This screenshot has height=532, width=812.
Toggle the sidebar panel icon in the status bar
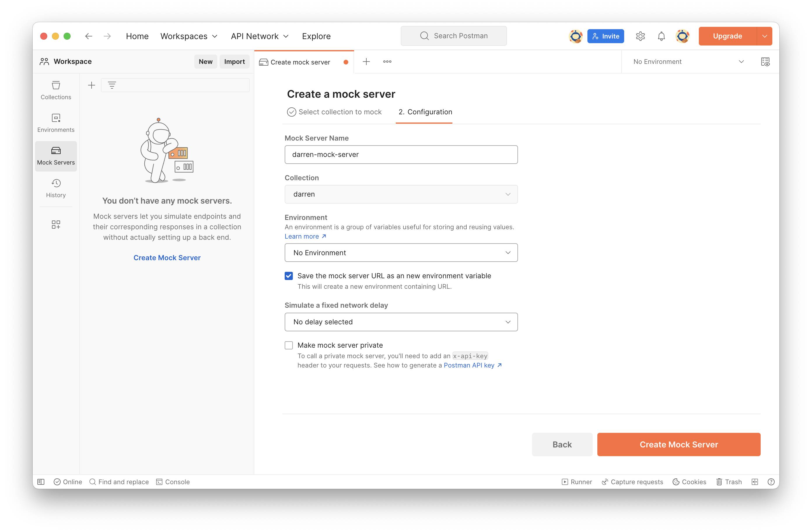[41, 482]
